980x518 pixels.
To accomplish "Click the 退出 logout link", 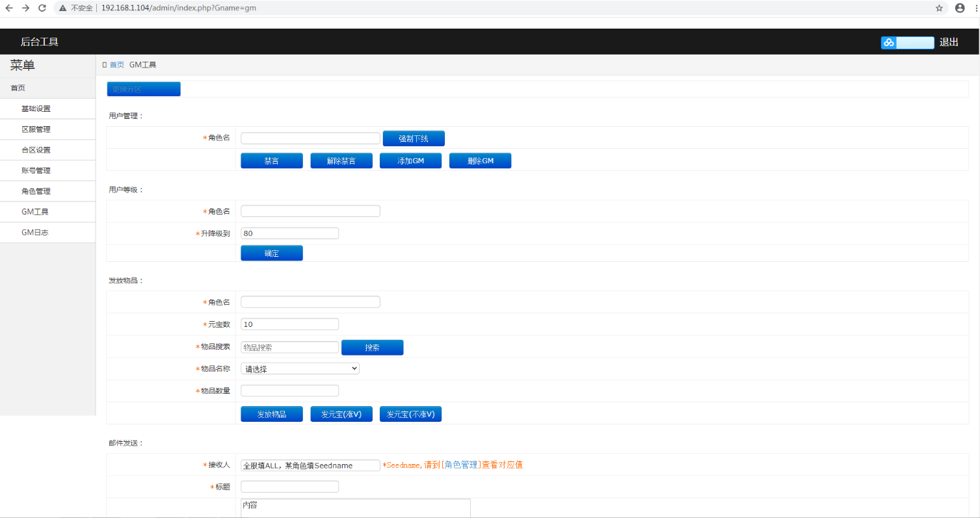I will (x=949, y=42).
